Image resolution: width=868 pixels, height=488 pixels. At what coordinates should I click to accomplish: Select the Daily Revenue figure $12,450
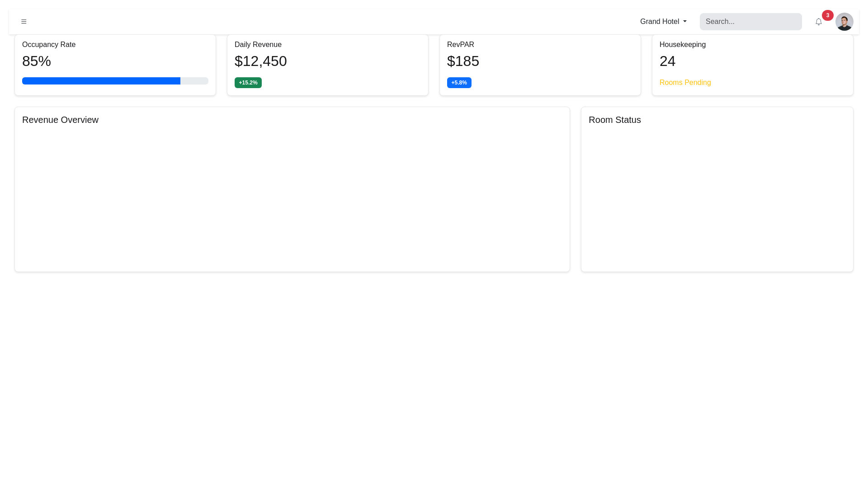260,61
